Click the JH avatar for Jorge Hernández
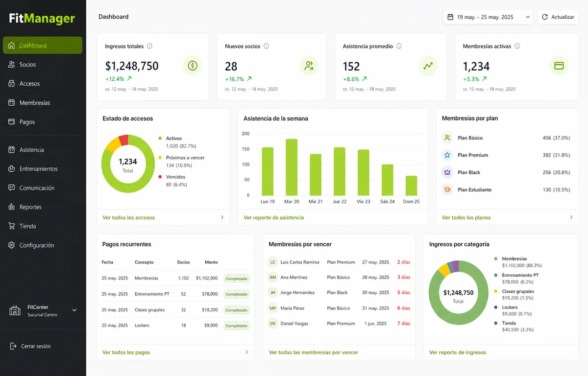 [x=273, y=293]
